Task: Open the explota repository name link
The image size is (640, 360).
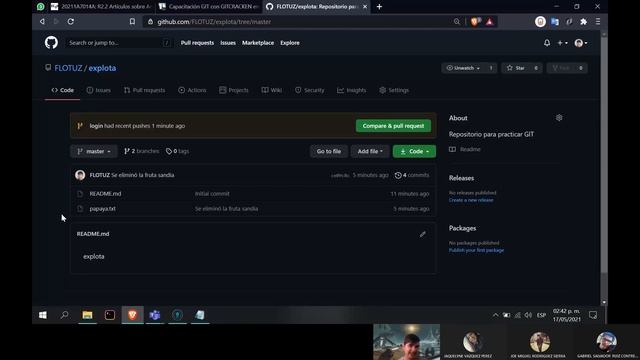Action: tap(102, 68)
